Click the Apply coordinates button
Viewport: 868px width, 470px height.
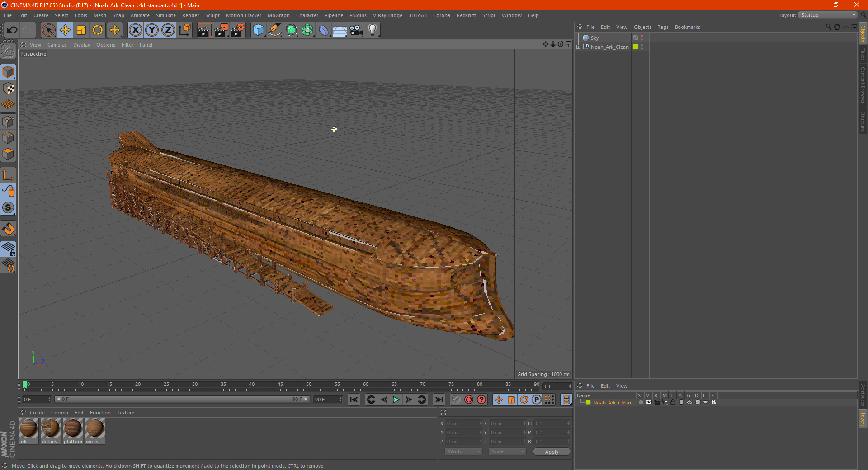tap(552, 452)
